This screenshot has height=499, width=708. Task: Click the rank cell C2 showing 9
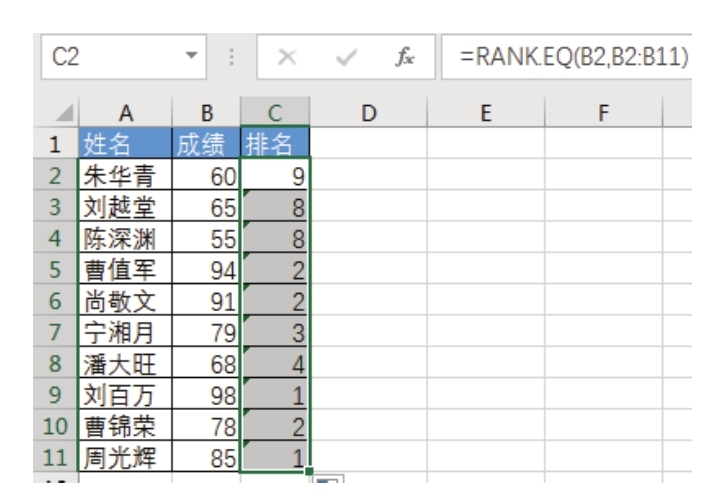(x=275, y=178)
